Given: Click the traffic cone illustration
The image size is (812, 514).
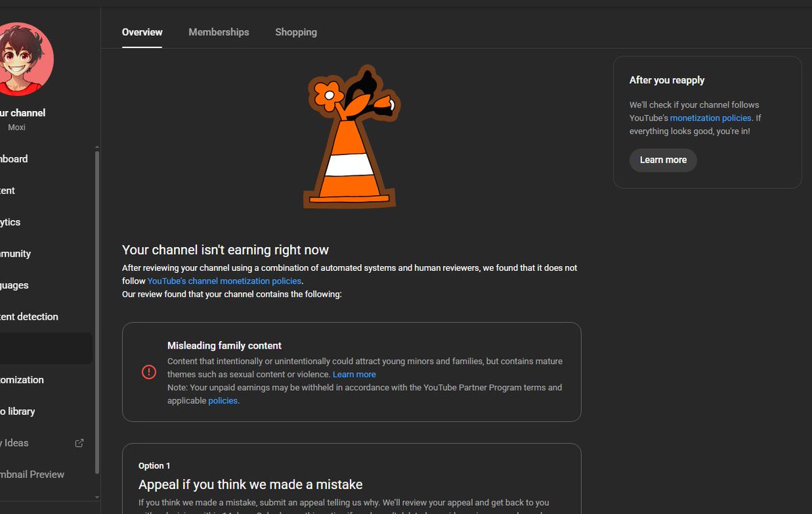Looking at the screenshot, I should point(351,137).
